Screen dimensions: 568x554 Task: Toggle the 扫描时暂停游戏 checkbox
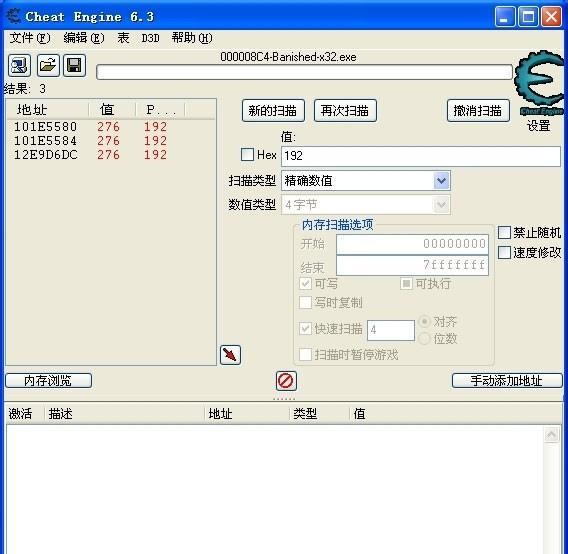point(305,354)
